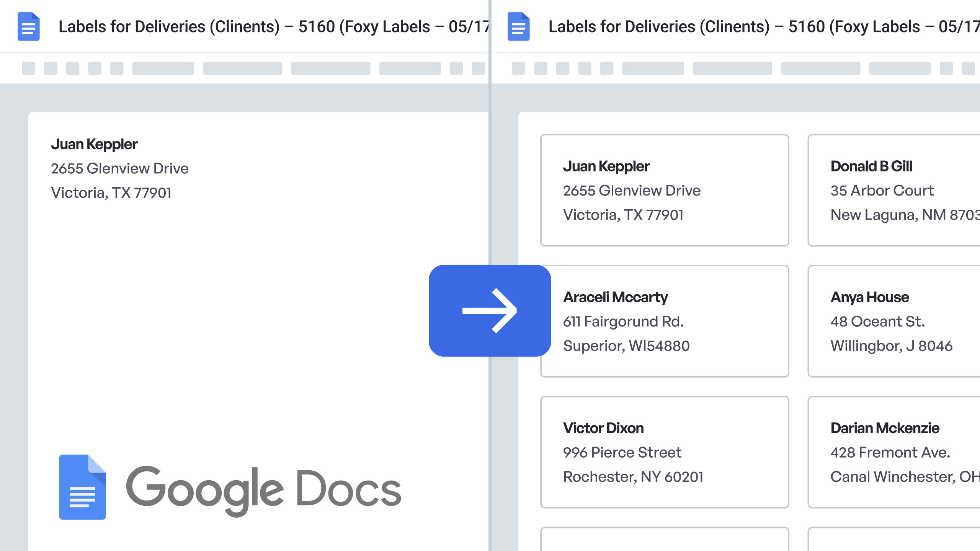980x551 pixels.
Task: Click the white arrow icon in center
Action: 490,311
